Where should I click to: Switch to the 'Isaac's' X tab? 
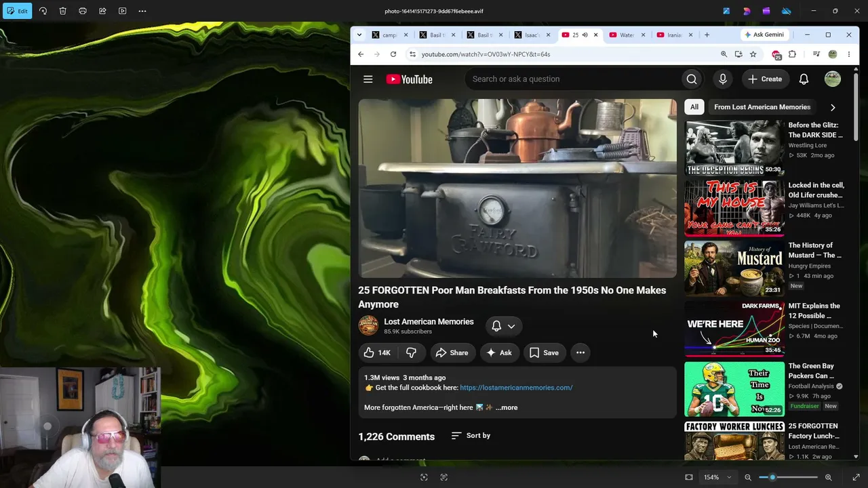532,35
